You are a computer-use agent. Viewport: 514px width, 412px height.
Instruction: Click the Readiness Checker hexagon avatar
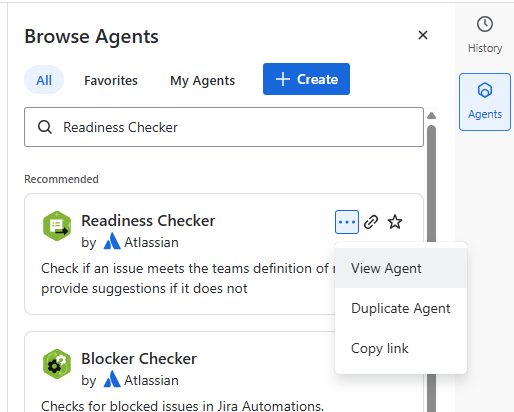pyautogui.click(x=57, y=226)
